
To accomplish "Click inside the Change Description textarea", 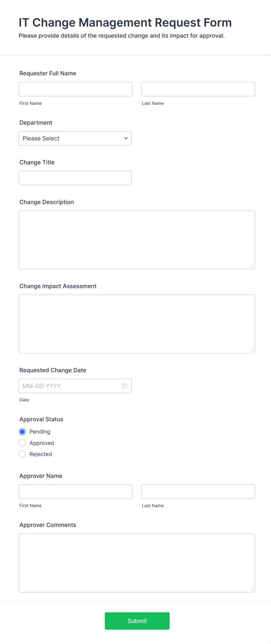I will [x=137, y=239].
